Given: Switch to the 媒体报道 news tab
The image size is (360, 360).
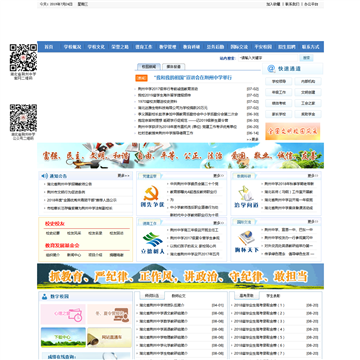Looking at the screenshot, I should click(x=173, y=67).
